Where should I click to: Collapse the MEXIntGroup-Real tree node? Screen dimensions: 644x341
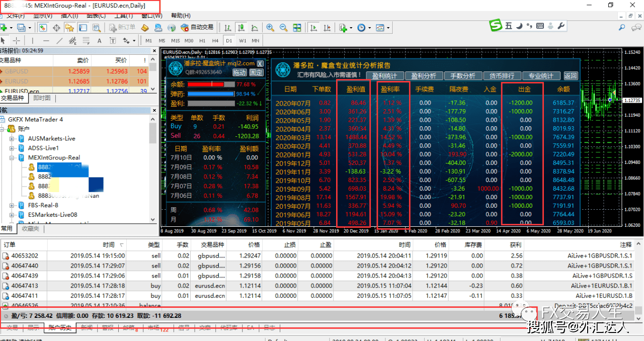pos(12,157)
